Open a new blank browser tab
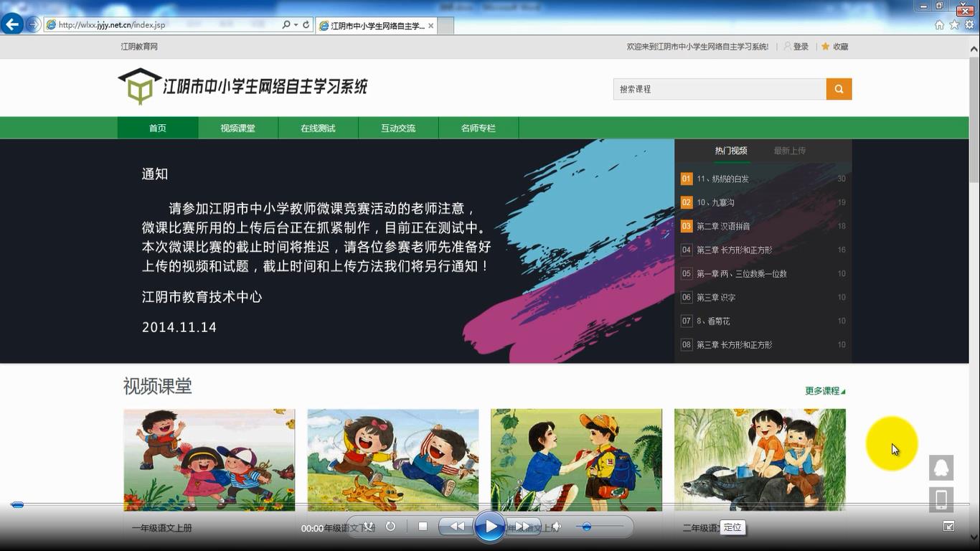Viewport: 980px width, 551px height. pyautogui.click(x=446, y=25)
